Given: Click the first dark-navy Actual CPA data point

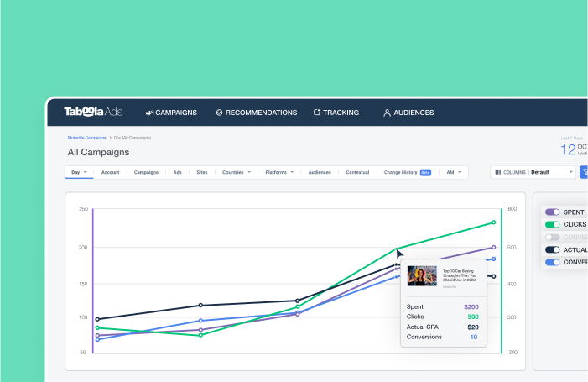Looking at the screenshot, I should point(97,319).
